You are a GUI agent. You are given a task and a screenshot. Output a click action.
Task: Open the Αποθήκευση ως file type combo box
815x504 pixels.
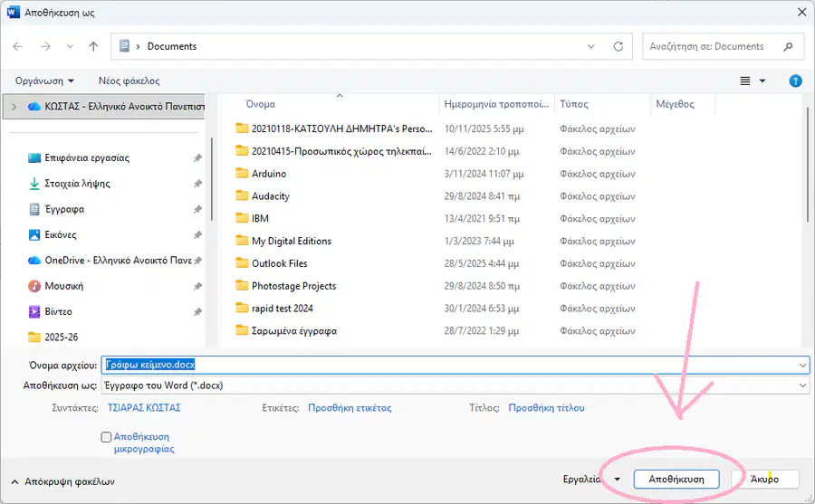pyautogui.click(x=455, y=385)
